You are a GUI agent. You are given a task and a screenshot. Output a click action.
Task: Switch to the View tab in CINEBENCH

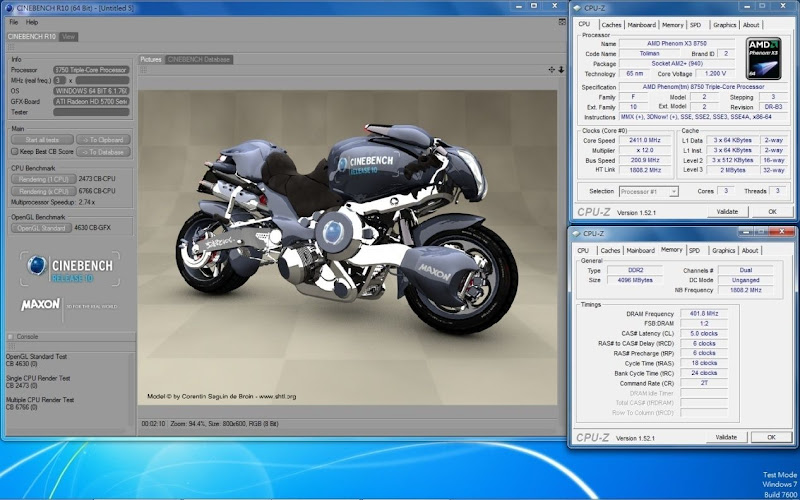pyautogui.click(x=68, y=37)
